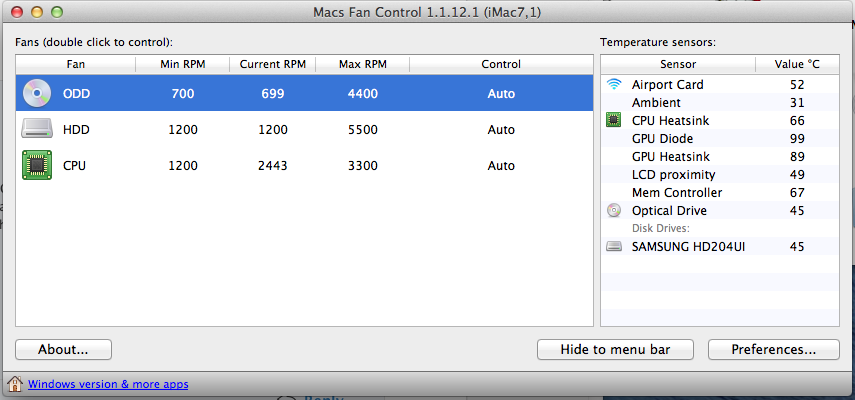Viewport: 855px width, 400px height.
Task: Click the CPU chip fan icon
Action: click(x=37, y=165)
